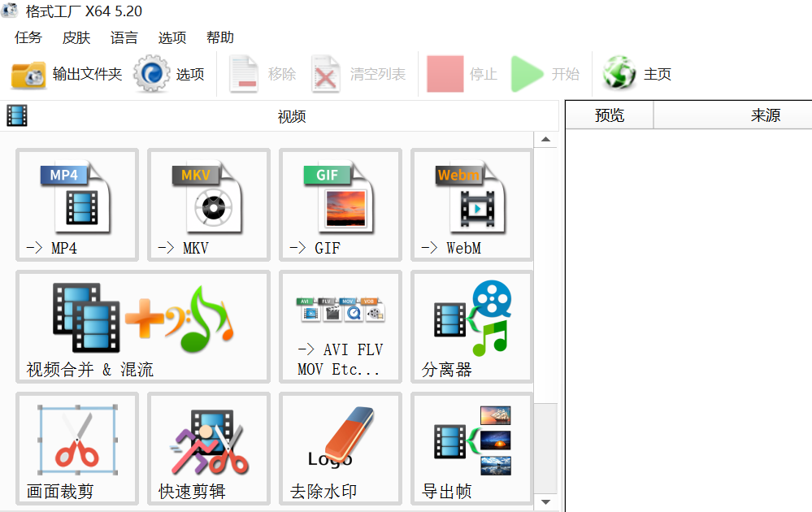Click the scroll up arrow of tile list
This screenshot has height=512, width=812.
tap(545, 139)
